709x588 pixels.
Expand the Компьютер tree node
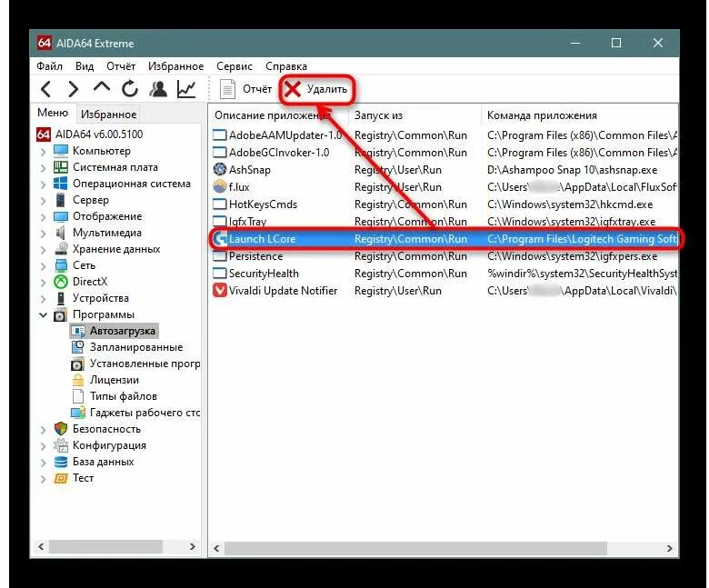click(x=43, y=152)
